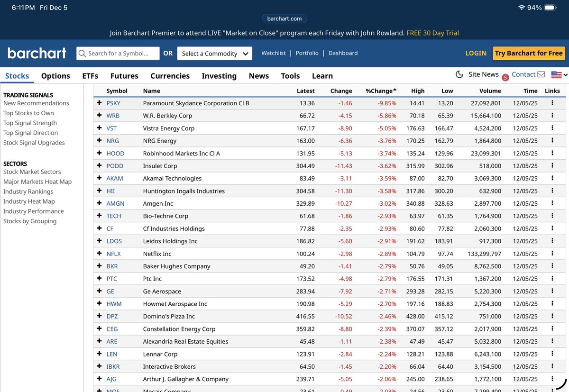Open Site News notifications badge
569x392 pixels.
tap(505, 77)
